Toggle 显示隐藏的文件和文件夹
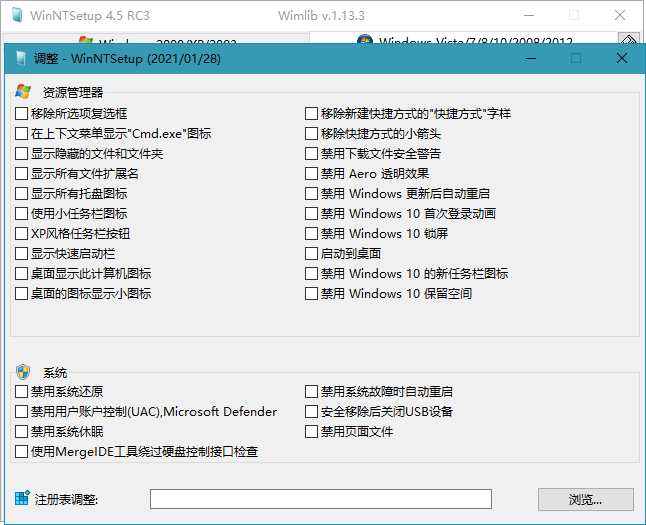Screen dimensions: 646x525 21,154
